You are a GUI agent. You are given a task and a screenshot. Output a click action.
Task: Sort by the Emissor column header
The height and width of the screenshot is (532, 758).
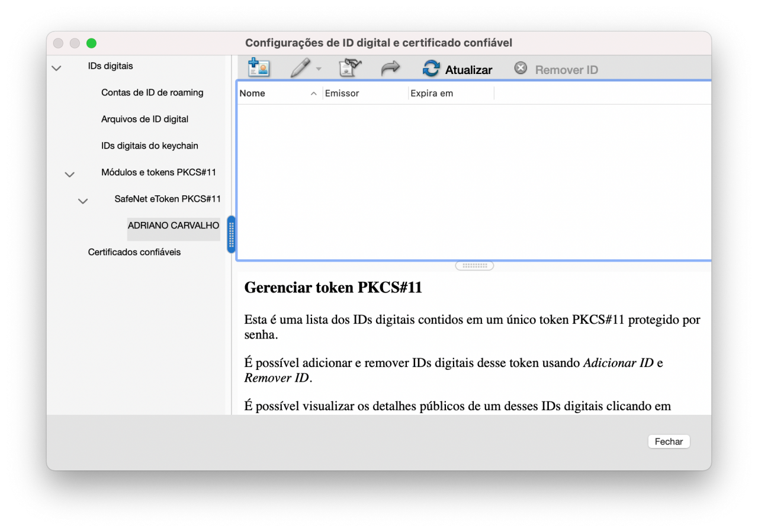(365, 93)
